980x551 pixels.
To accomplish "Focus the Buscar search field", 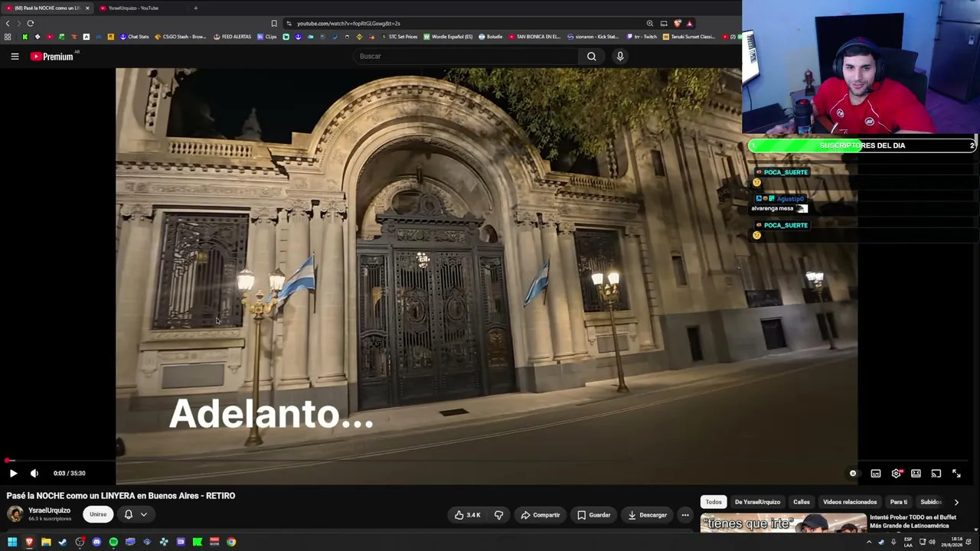I will tap(467, 56).
